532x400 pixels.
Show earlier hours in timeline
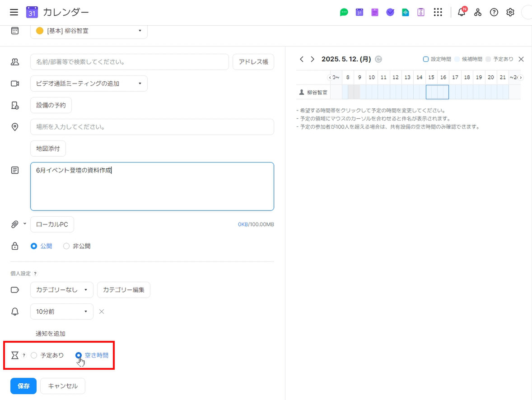pos(330,77)
